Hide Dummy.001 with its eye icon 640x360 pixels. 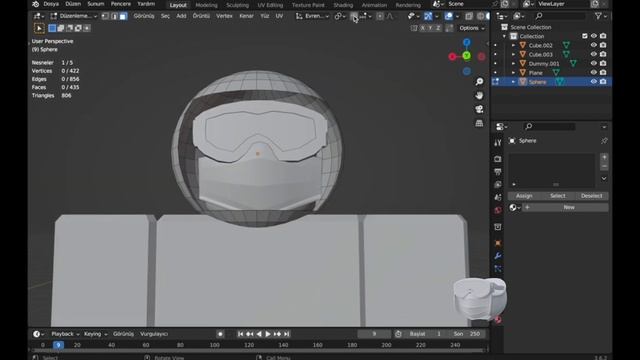(594, 63)
